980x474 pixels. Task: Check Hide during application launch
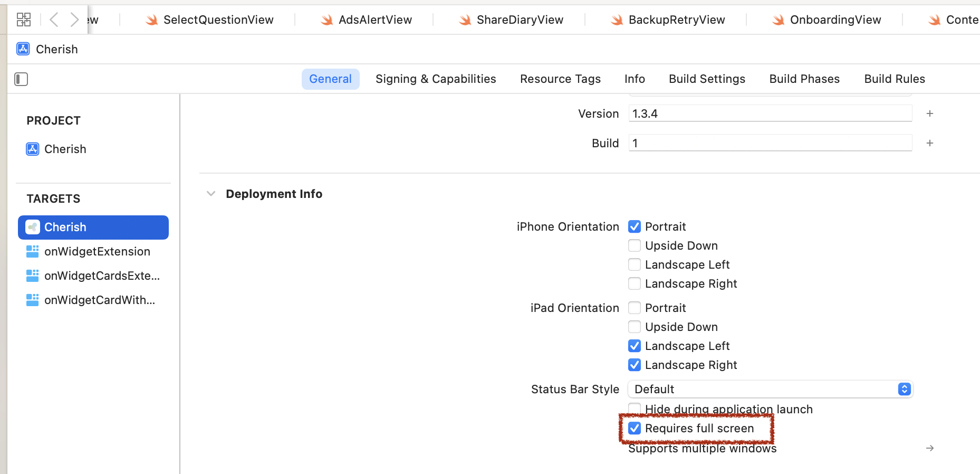[x=635, y=409]
